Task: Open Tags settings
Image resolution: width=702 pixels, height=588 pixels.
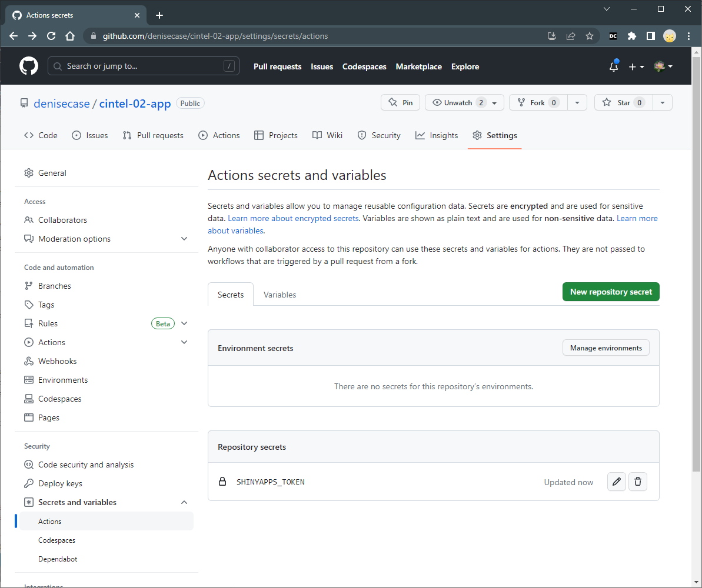Action: pyautogui.click(x=107, y=305)
